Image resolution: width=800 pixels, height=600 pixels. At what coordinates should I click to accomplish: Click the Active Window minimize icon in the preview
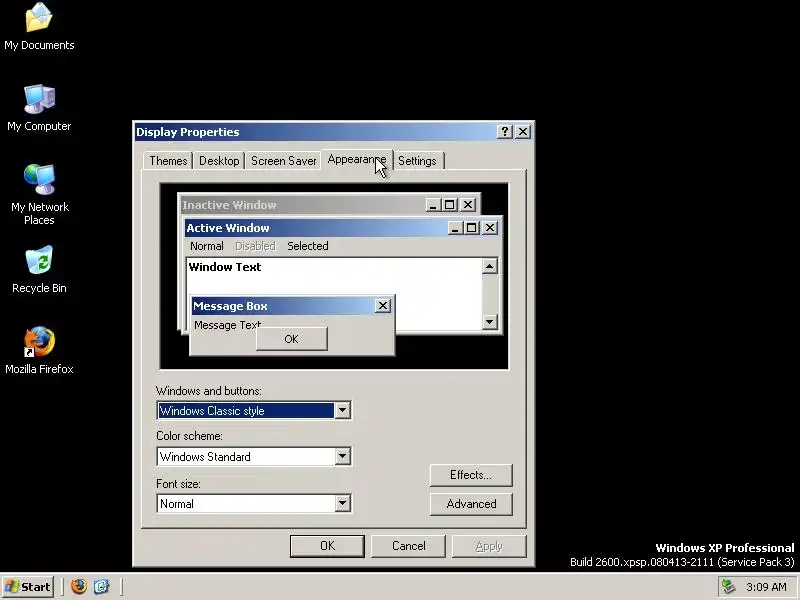[x=455, y=228]
